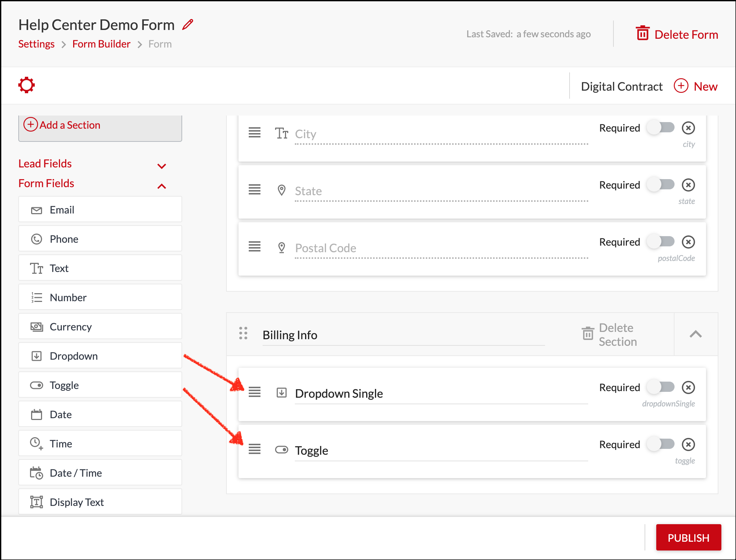Grab the Billing Info section drag dots
This screenshot has width=736, height=560.
click(243, 333)
